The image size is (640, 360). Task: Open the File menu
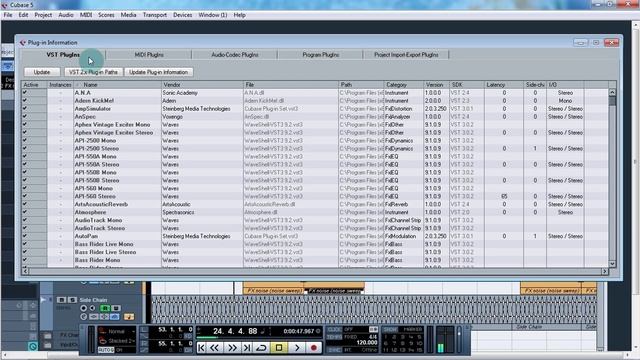[x=8, y=15]
